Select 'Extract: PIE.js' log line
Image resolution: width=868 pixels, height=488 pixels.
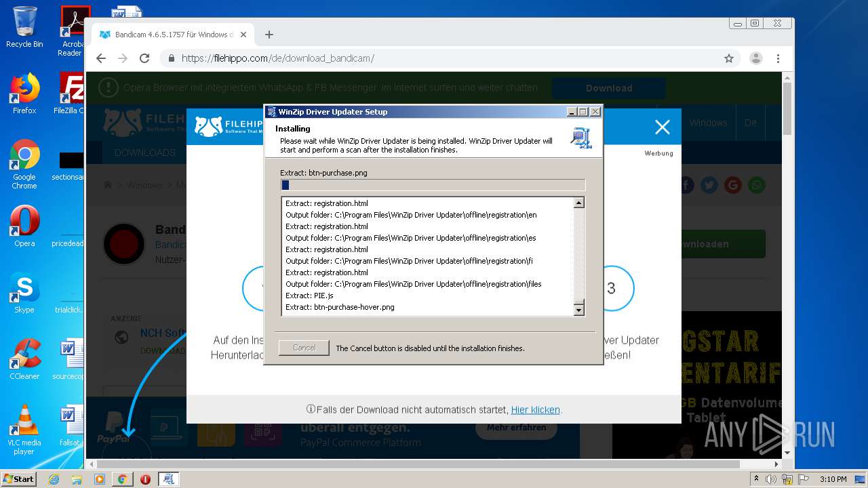pyautogui.click(x=309, y=296)
